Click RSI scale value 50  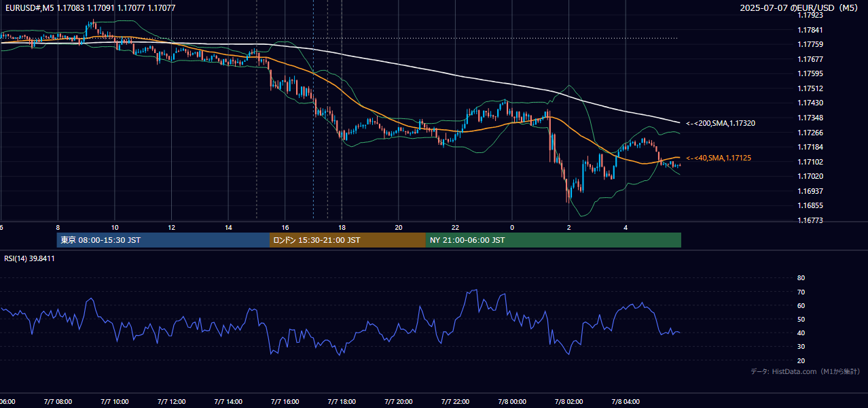point(801,319)
